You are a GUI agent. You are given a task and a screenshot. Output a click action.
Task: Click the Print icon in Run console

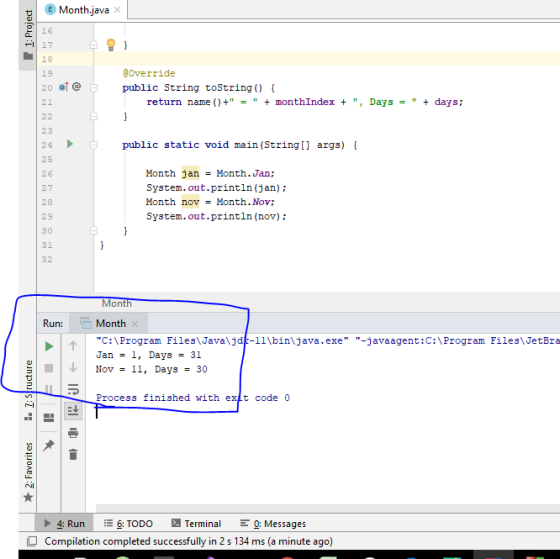(73, 433)
